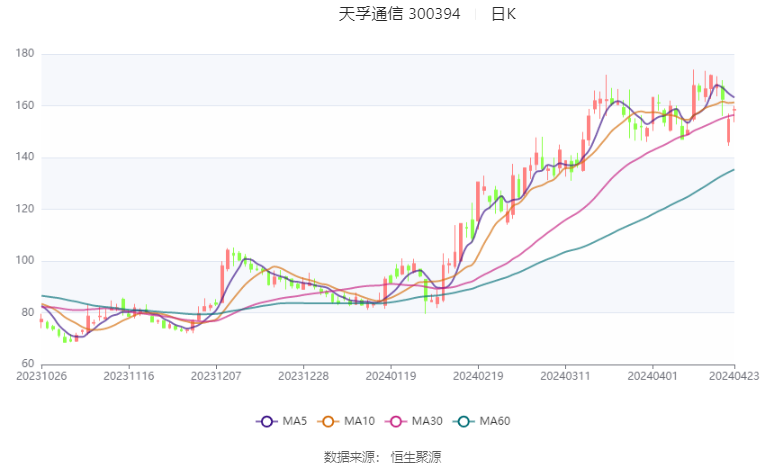765x465 pixels.
Task: Click the 100 price axis label
Action: click(25, 260)
